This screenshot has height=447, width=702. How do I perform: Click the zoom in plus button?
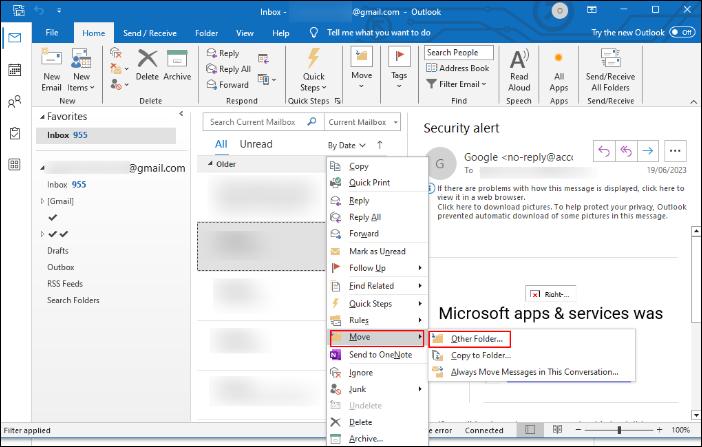click(x=659, y=430)
